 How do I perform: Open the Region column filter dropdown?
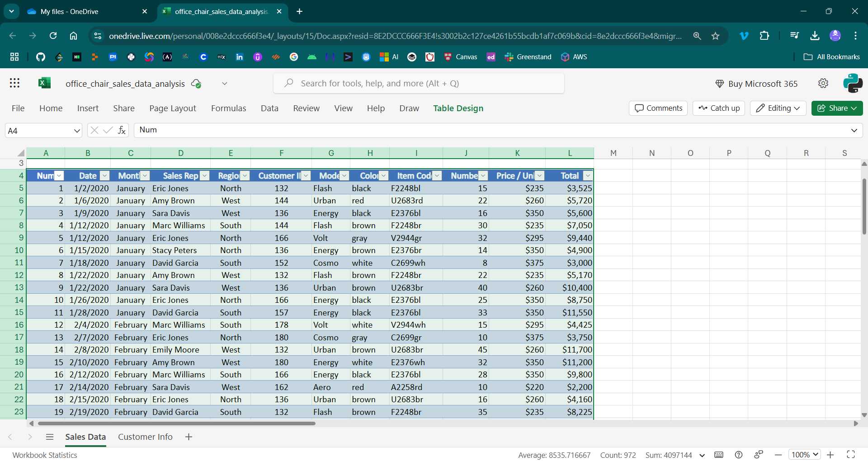pyautogui.click(x=245, y=176)
